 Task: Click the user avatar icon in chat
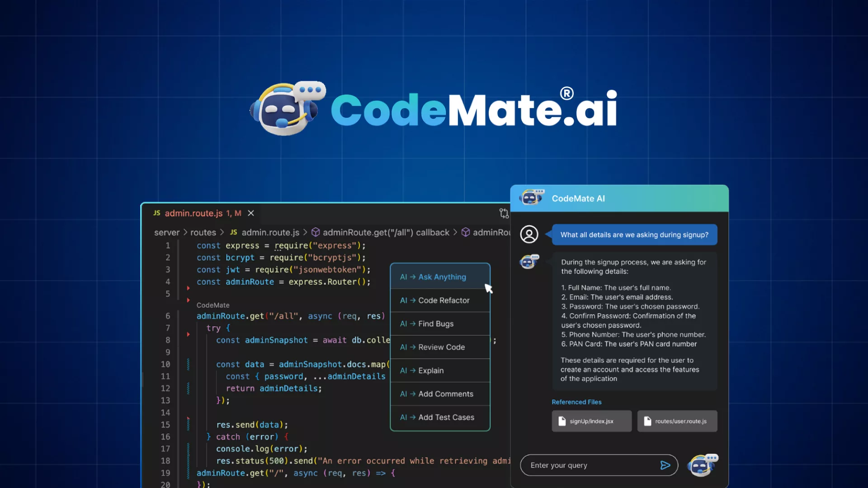point(529,235)
